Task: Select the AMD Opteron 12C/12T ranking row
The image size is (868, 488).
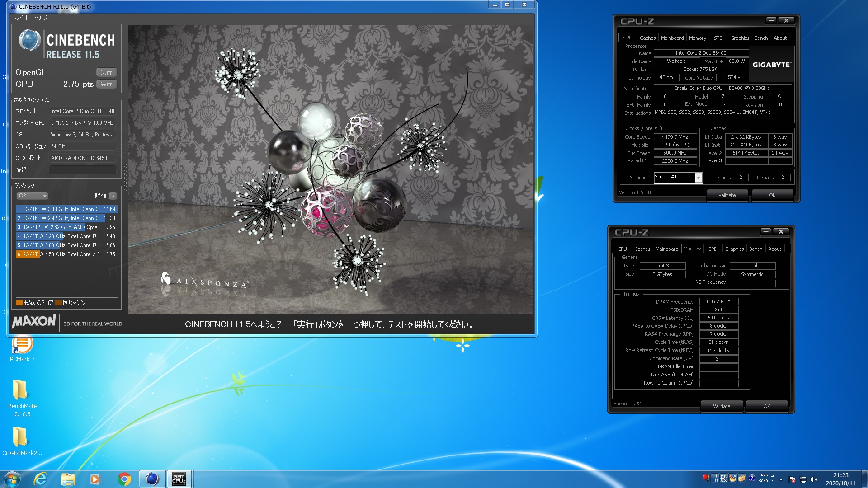Action: pos(66,227)
